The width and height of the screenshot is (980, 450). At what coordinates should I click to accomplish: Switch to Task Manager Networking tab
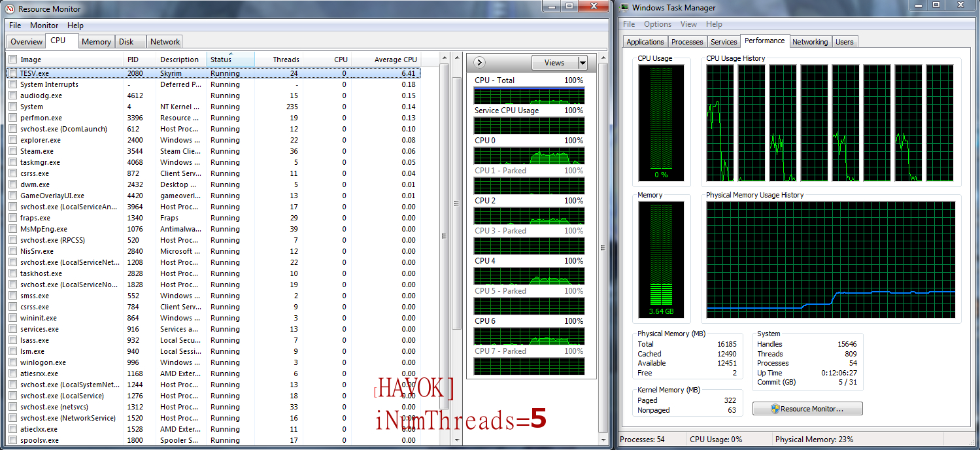coord(810,42)
